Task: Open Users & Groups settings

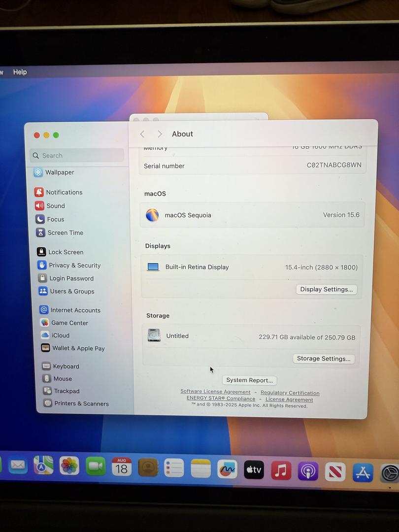Action: (66, 291)
